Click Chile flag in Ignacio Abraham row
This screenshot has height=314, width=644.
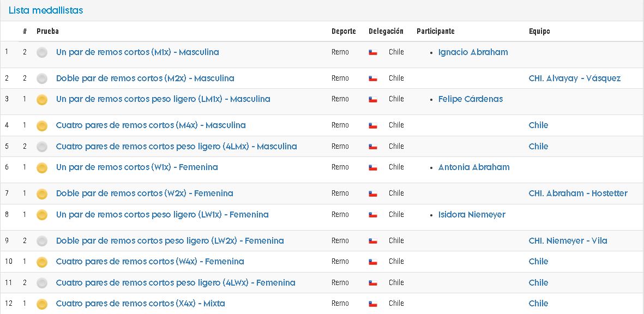click(373, 52)
